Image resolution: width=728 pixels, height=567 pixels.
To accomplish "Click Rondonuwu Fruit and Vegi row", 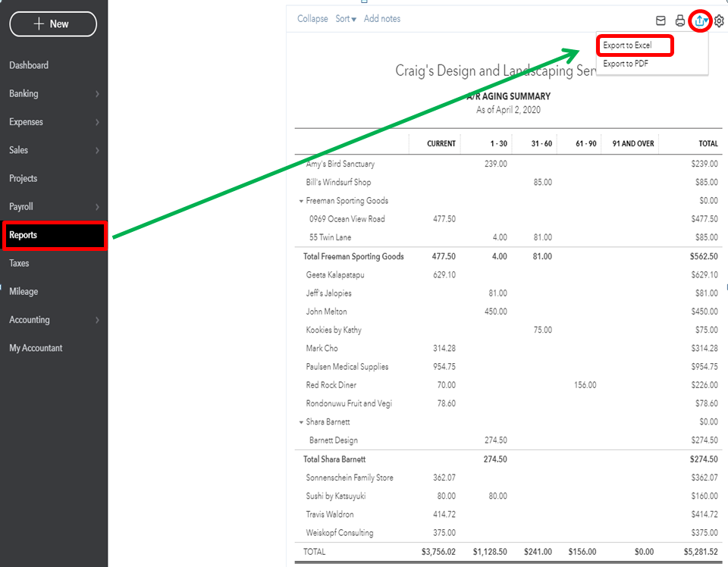I will click(x=349, y=404).
